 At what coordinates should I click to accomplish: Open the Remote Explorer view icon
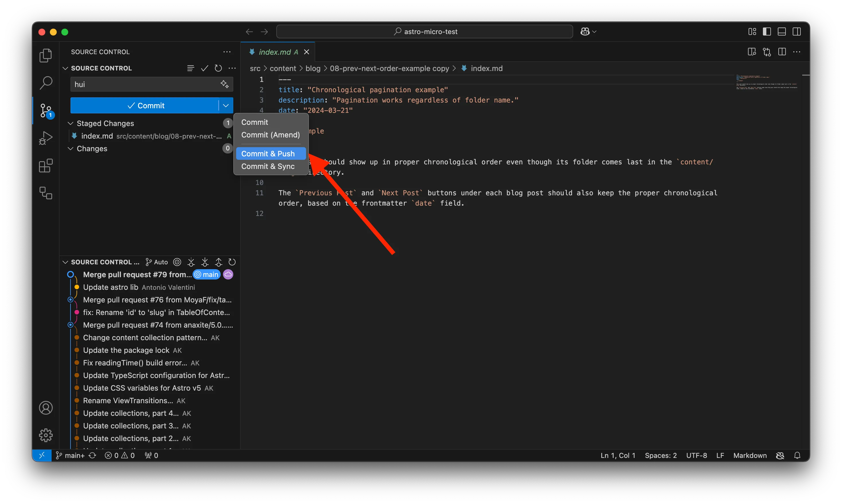click(46, 193)
